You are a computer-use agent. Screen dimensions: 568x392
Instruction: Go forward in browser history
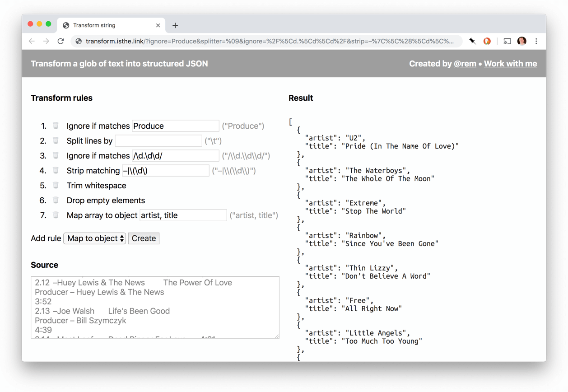click(x=46, y=41)
